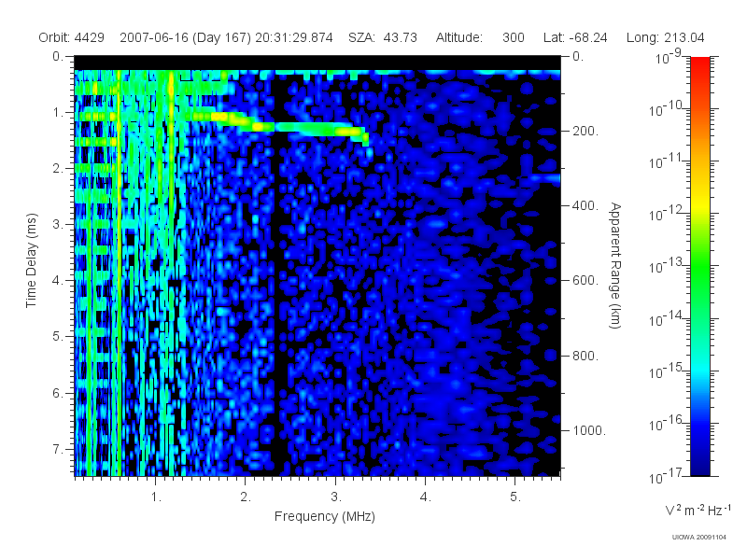Click apparent range tick label '400.'

click(585, 205)
